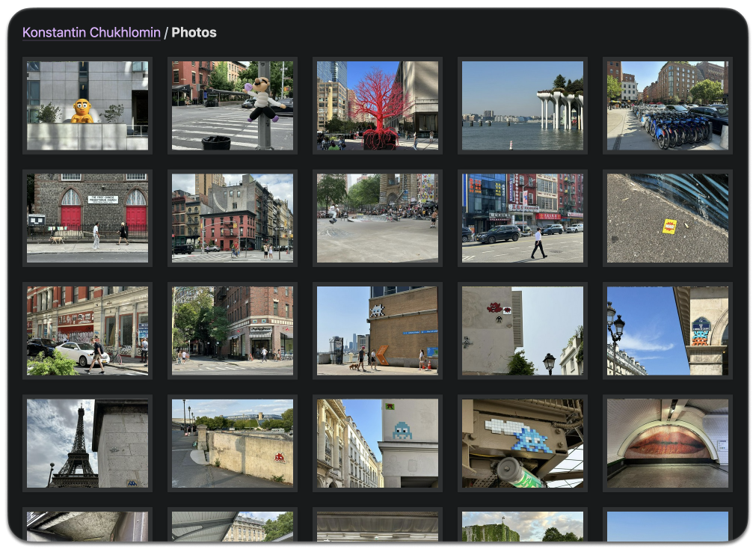The width and height of the screenshot is (756, 549).
Task: Open the church with red doors photo
Action: point(87,218)
